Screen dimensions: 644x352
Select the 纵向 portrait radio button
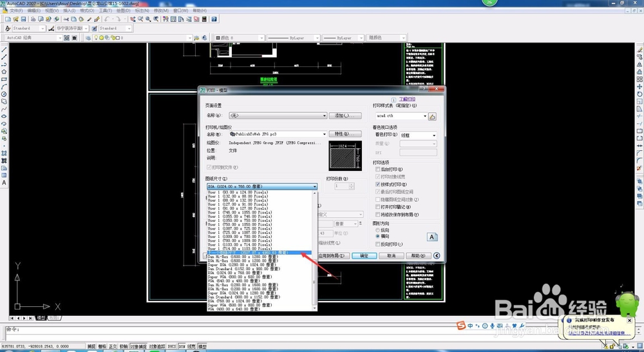(x=378, y=230)
